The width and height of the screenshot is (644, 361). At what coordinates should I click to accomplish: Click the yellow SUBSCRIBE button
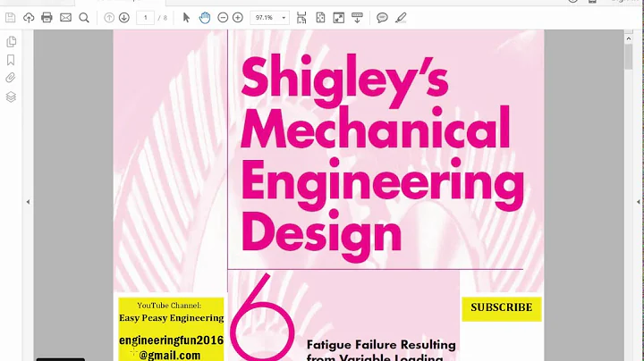click(502, 308)
